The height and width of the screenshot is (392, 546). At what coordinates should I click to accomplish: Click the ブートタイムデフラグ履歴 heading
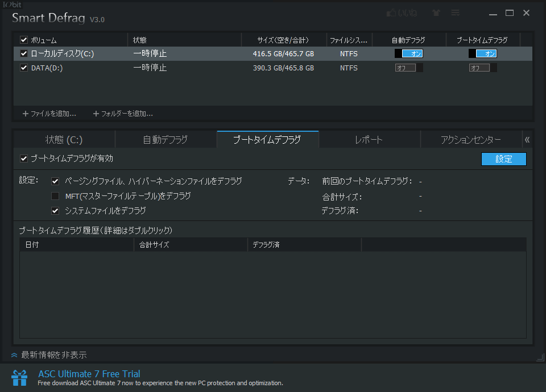click(96, 230)
